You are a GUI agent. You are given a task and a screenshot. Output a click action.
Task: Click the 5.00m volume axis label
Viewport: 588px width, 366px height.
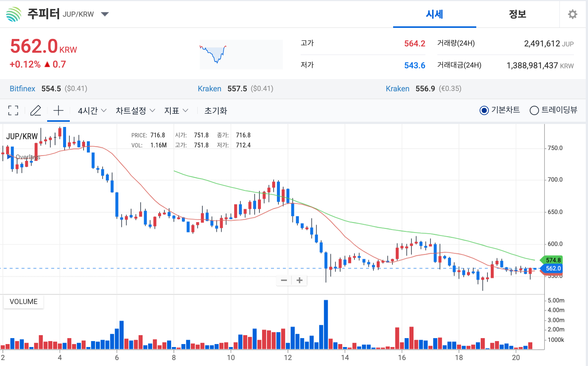point(556,300)
